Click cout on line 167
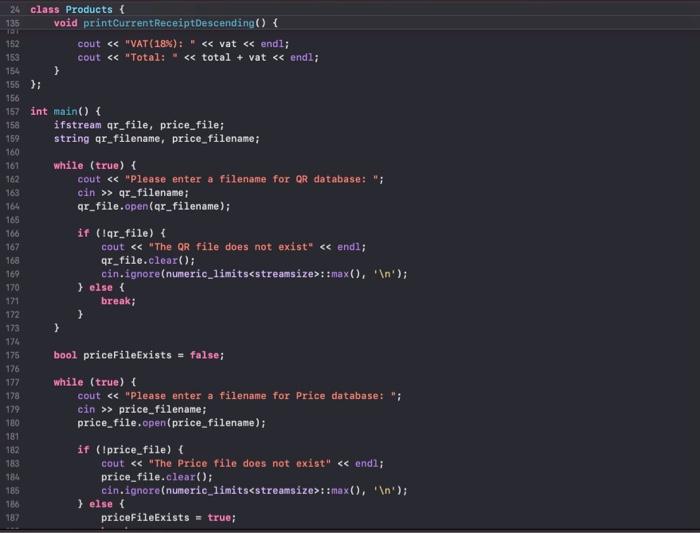 tap(112, 247)
